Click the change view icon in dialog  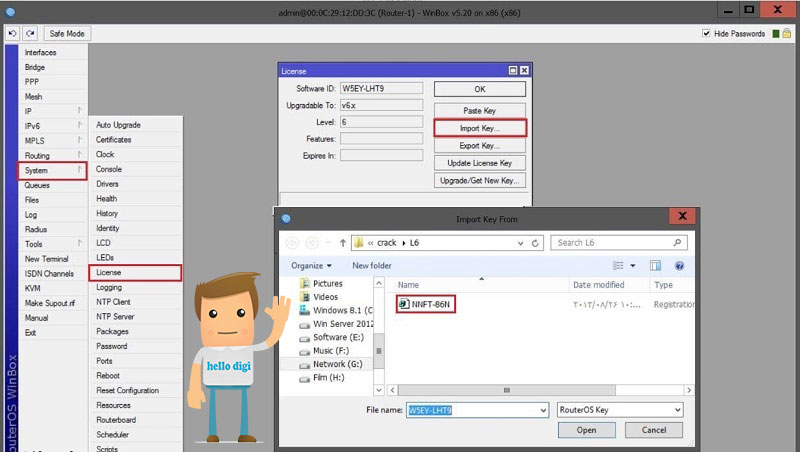click(618, 265)
